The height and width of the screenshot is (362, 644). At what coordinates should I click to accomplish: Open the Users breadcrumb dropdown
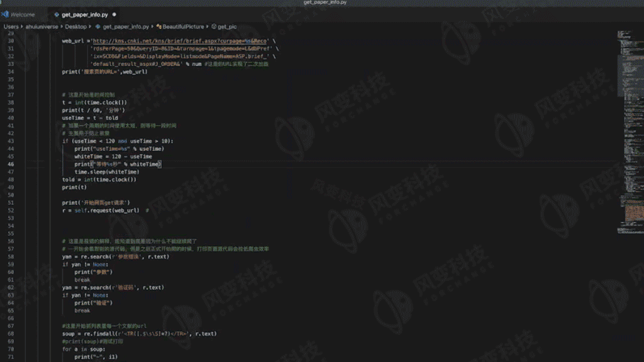(x=11, y=26)
